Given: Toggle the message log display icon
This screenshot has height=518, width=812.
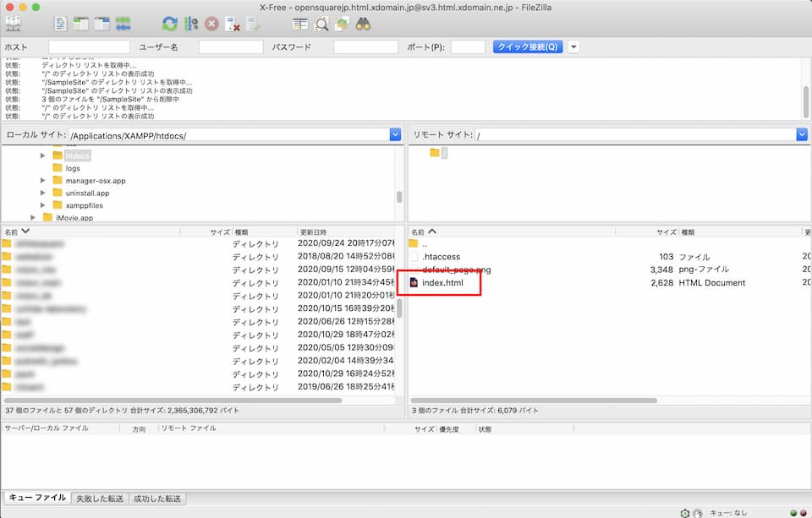Looking at the screenshot, I should coord(61,24).
